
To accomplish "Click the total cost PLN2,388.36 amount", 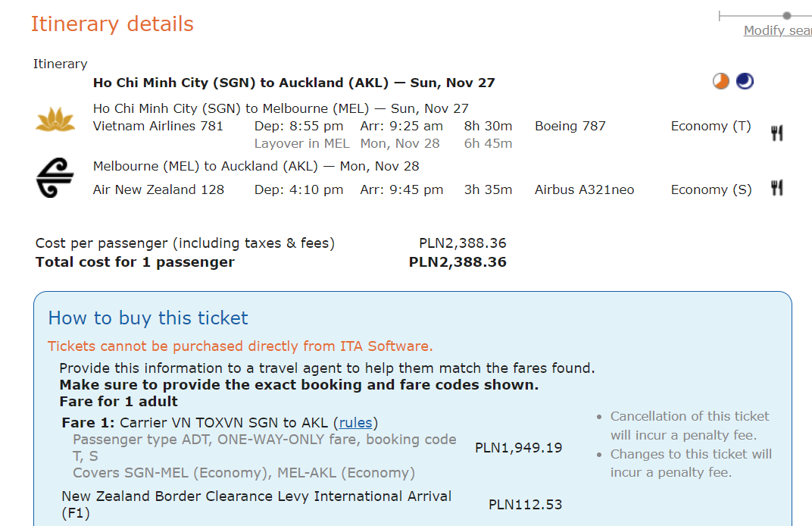I will coord(458,262).
